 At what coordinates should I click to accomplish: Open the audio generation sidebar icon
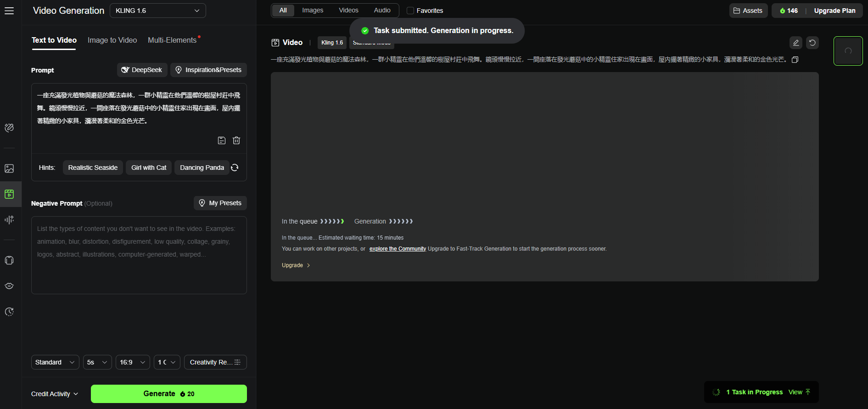pos(9,220)
